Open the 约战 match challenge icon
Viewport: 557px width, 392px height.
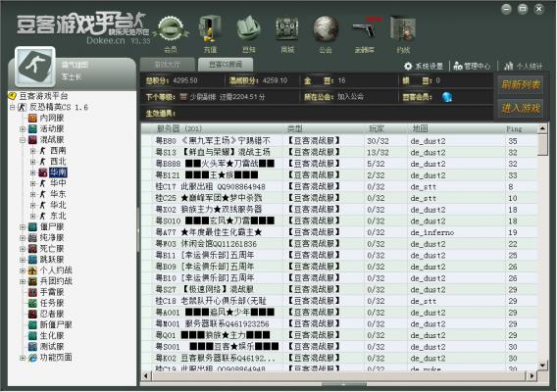[x=403, y=29]
